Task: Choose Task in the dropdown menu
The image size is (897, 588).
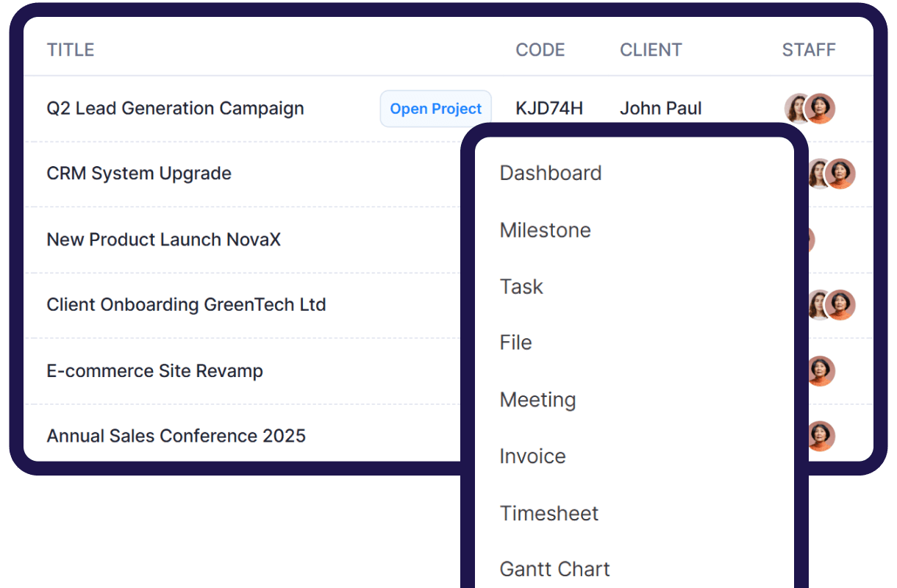Action: [521, 287]
